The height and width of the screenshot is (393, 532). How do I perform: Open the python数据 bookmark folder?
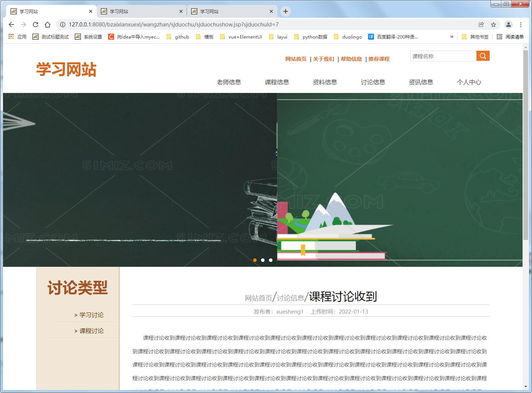coord(311,37)
